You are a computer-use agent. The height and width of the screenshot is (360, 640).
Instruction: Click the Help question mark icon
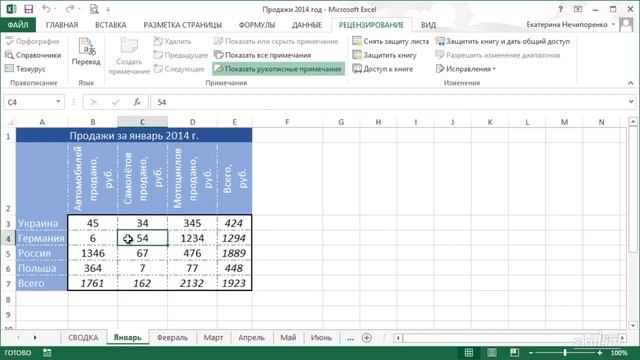[560, 9]
